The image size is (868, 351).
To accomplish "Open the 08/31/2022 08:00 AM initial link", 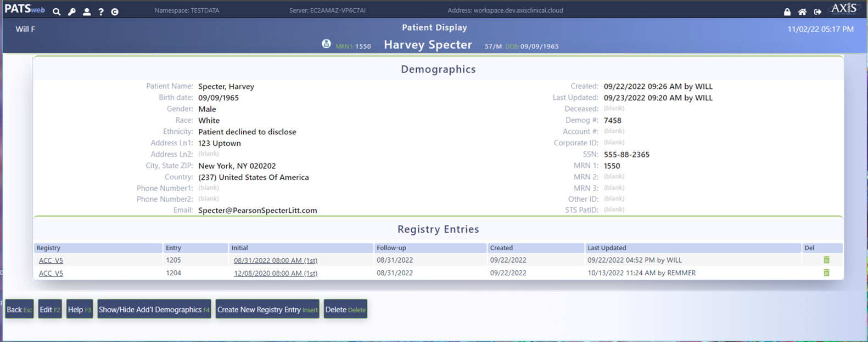I will 276,261.
